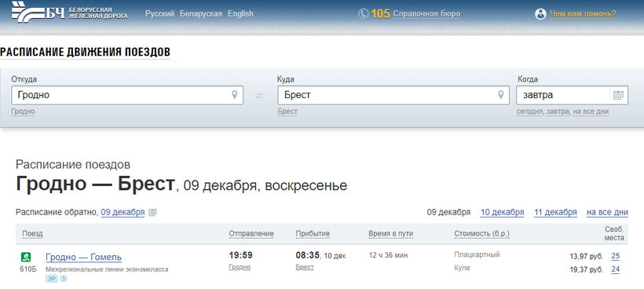This screenshot has width=644, height=289.
Task: Click the location pin in Куда field
Action: click(500, 95)
